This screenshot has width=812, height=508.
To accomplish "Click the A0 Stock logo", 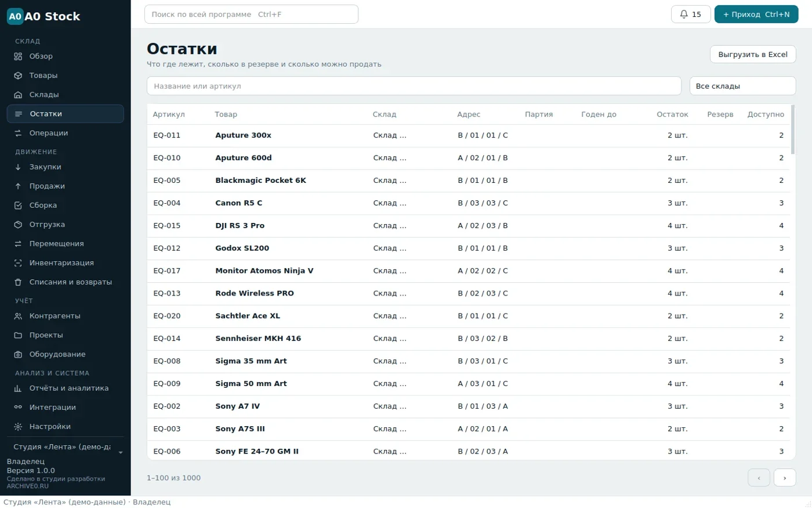I will pyautogui.click(x=43, y=16).
